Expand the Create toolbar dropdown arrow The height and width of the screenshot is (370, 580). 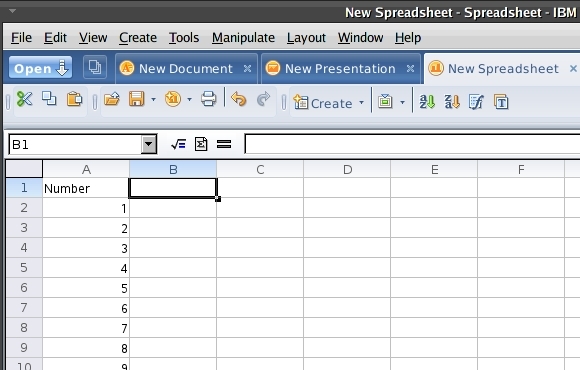361,102
